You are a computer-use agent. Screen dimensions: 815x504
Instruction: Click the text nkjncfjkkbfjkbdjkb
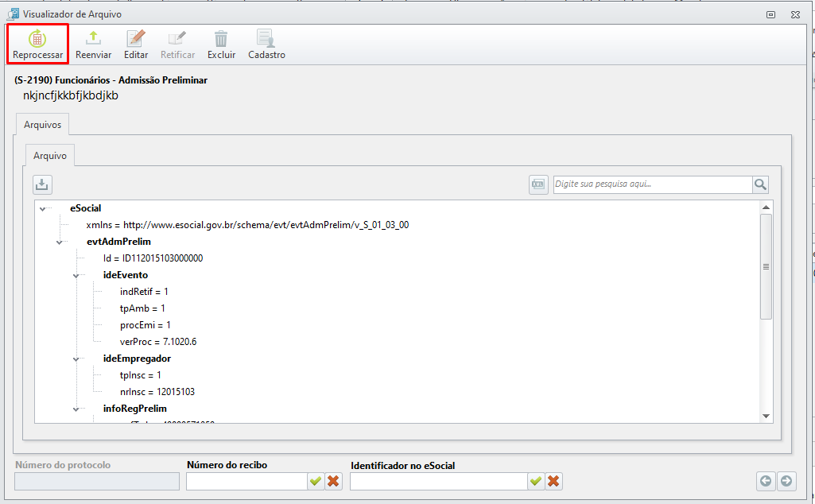71,95
